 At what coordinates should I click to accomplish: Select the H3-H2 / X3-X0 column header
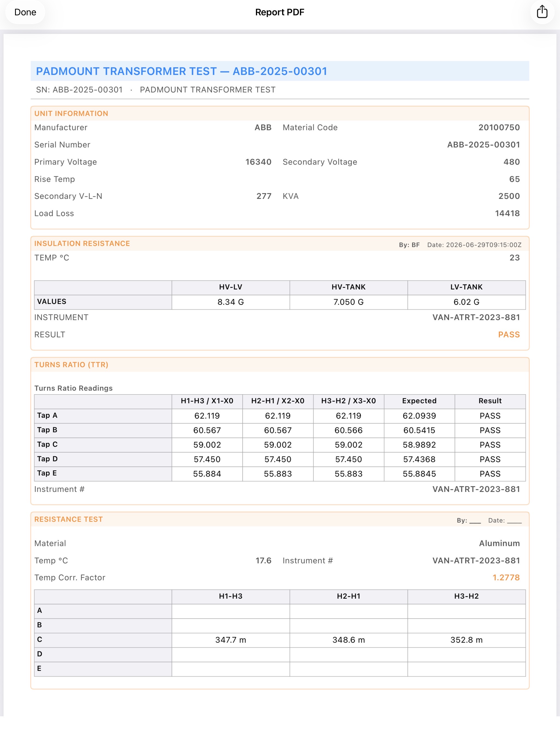(x=348, y=401)
